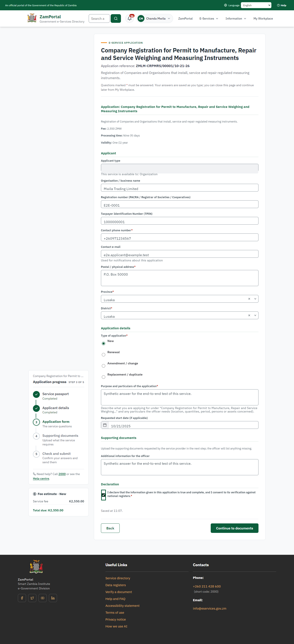
Task: Click the Postal / physical address textarea
Action: tap(180, 278)
